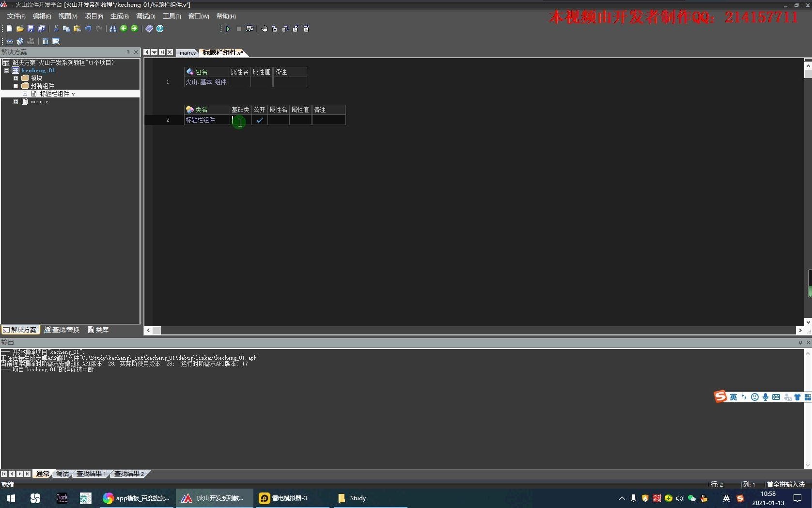Go to previous editor tab arrow
Viewport: 812px width, 508px height.
pyautogui.click(x=146, y=52)
